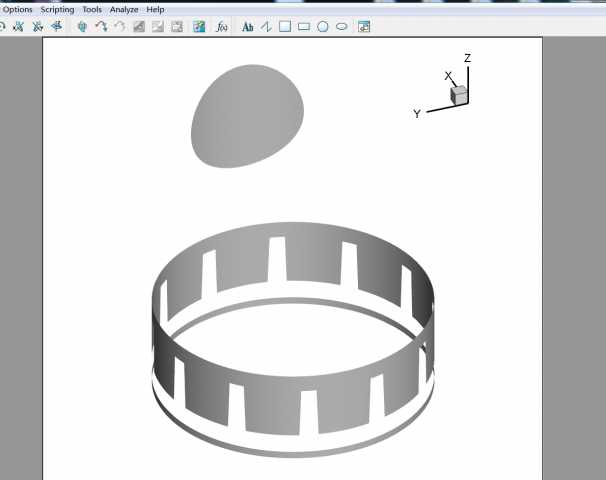Open the f(x) equation tool
Image resolution: width=606 pixels, height=480 pixels.
click(x=222, y=27)
